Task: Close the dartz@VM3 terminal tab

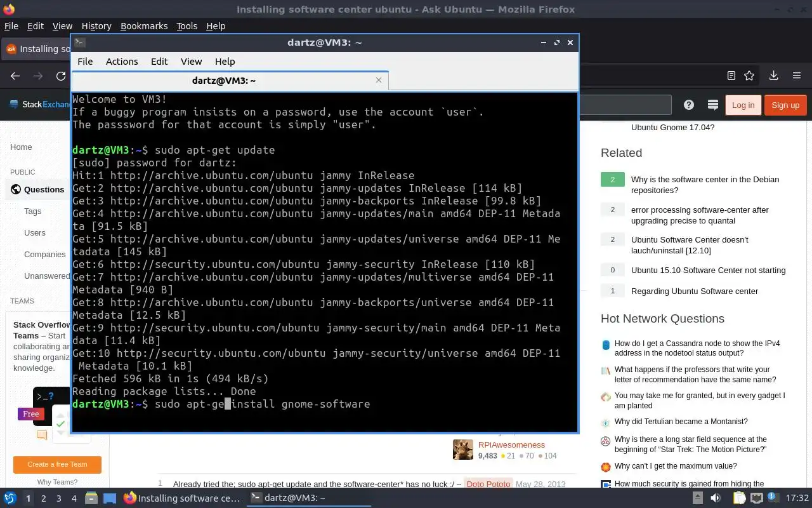Action: [379, 80]
